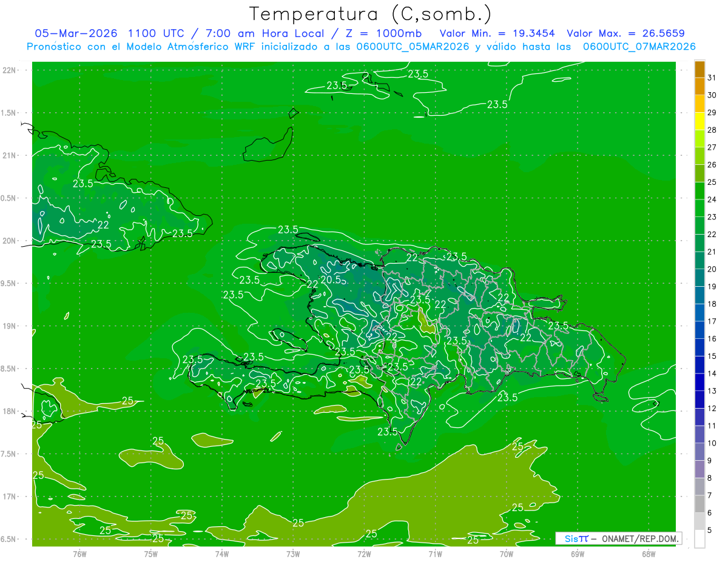Pick the green colorbar segment between 23 and 24
728x562 pixels.
click(x=699, y=208)
